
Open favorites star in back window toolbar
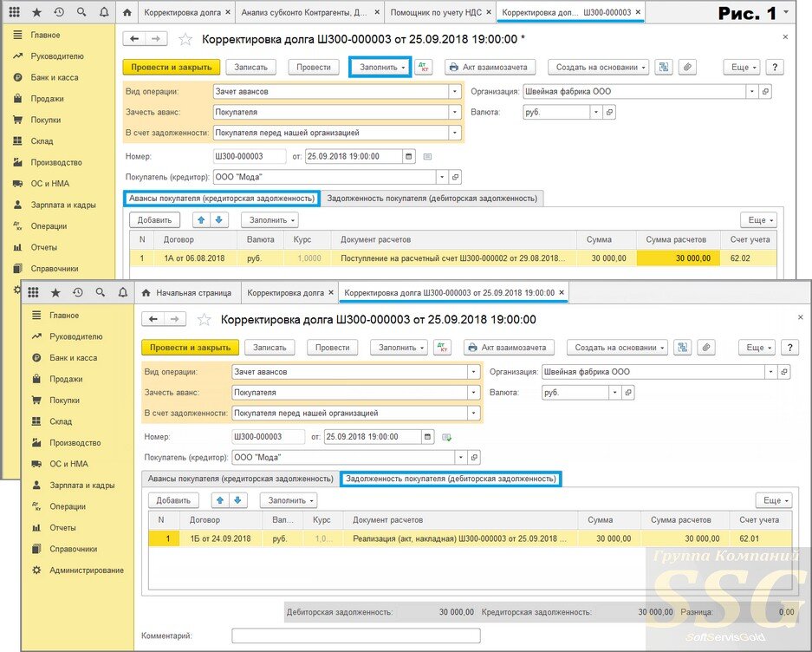click(36, 12)
